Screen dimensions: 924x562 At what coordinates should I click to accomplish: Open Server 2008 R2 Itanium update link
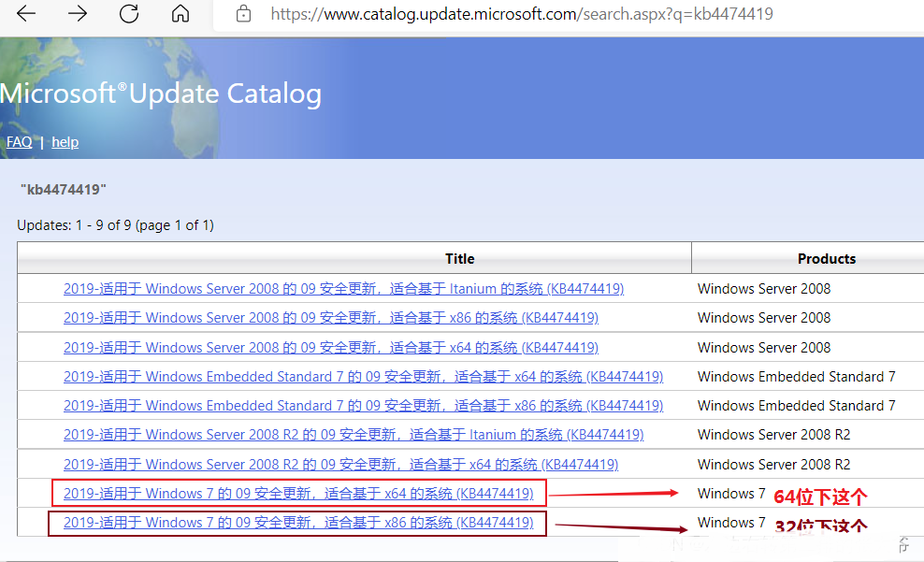coord(354,435)
